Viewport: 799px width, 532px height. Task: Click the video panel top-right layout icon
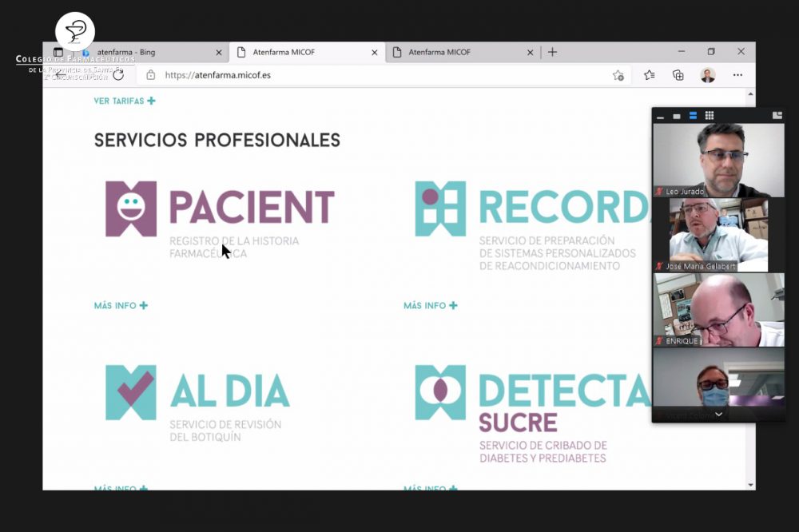[x=777, y=115]
